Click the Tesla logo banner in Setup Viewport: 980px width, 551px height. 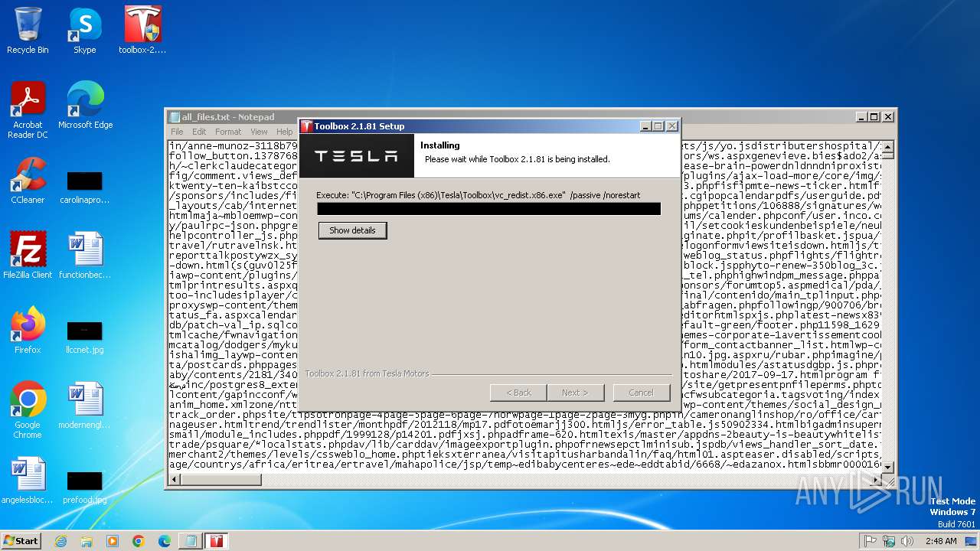click(358, 156)
